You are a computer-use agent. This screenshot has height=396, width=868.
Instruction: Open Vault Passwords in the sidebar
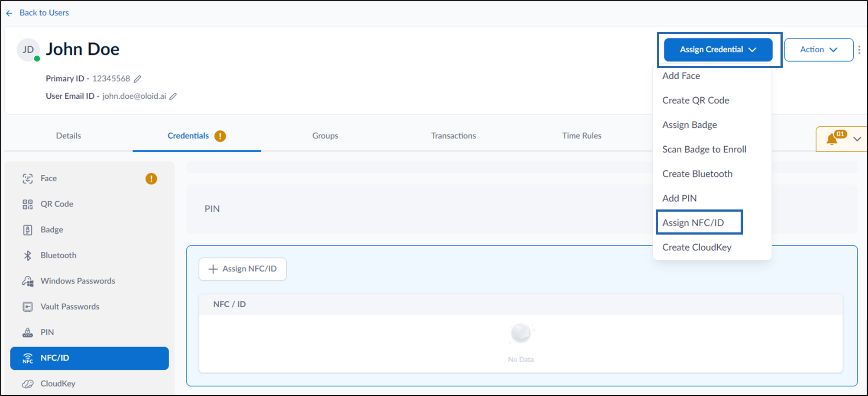(90, 307)
